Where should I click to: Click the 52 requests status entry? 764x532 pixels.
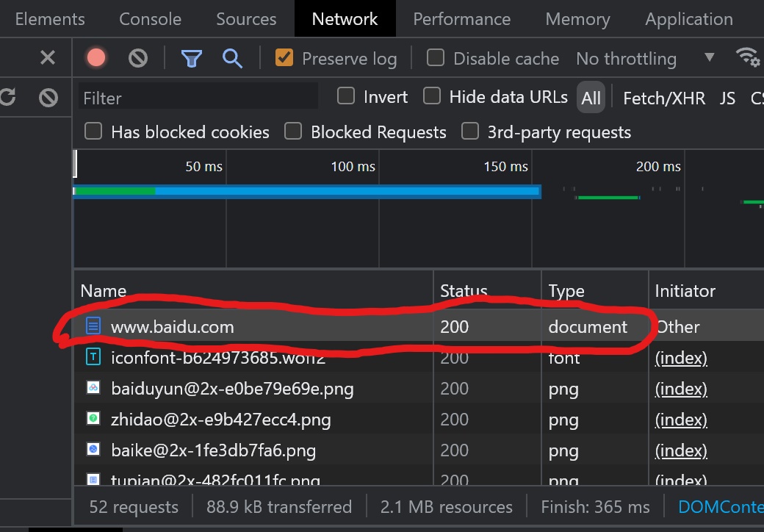pos(134,507)
